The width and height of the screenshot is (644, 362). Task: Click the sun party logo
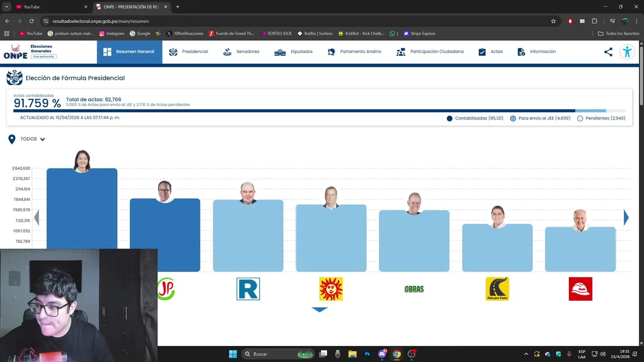click(331, 289)
